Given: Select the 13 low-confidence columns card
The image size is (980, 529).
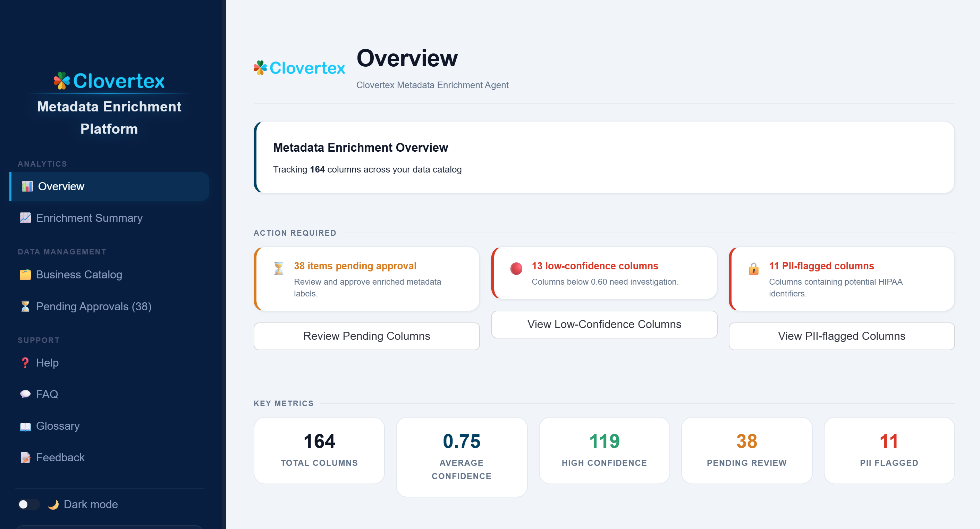Looking at the screenshot, I should [604, 273].
